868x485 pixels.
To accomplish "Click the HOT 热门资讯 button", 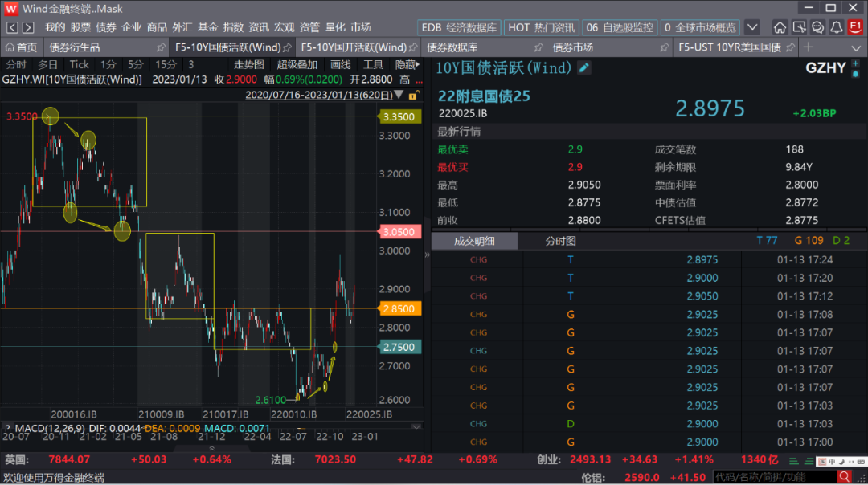I will point(542,27).
